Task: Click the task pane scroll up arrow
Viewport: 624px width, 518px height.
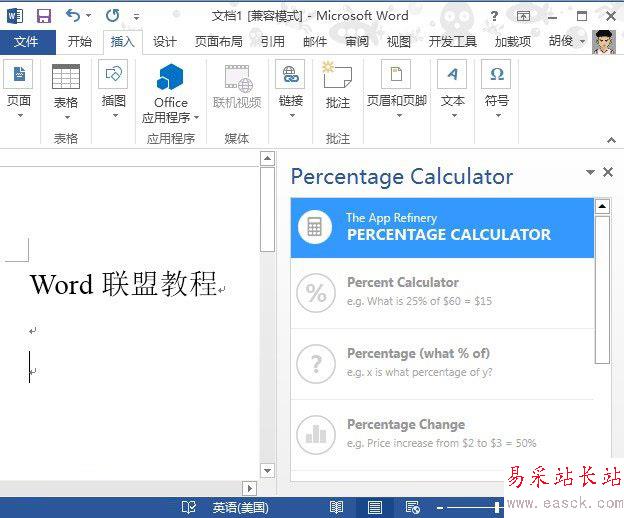Action: click(x=602, y=206)
